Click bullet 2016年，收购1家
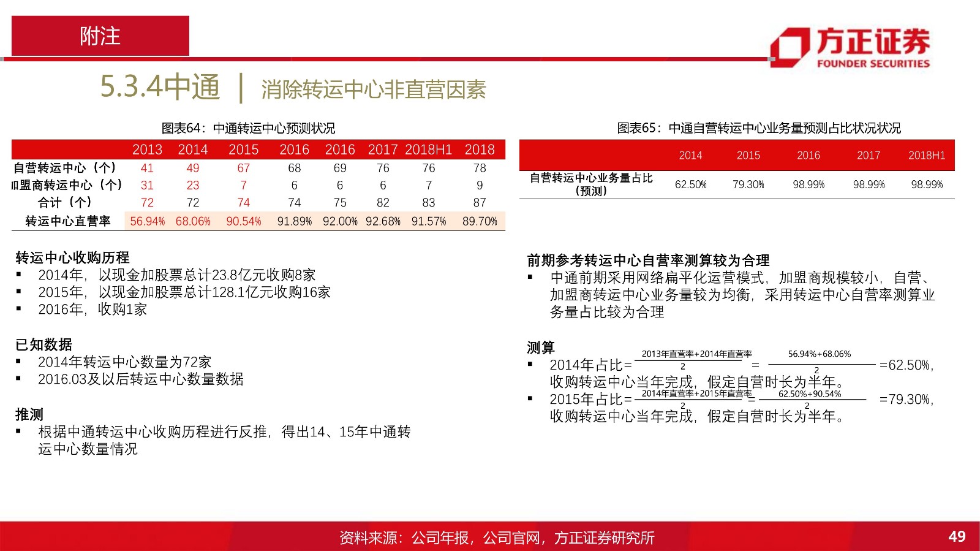This screenshot has width=980, height=551. tap(92, 309)
